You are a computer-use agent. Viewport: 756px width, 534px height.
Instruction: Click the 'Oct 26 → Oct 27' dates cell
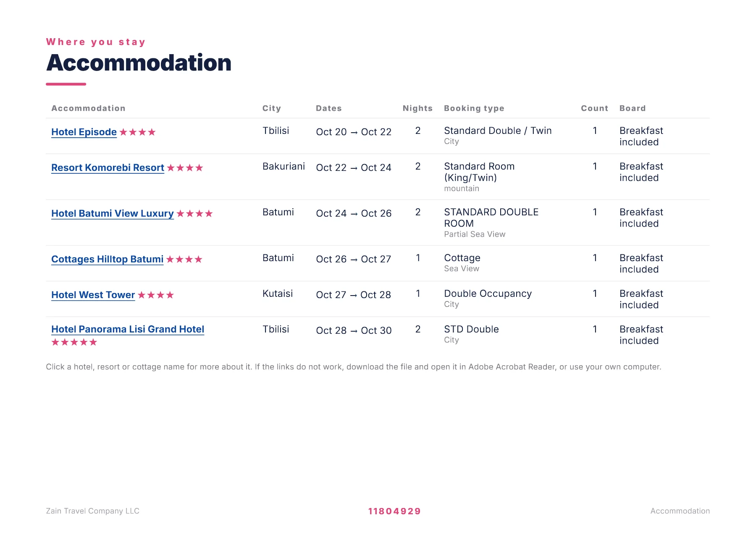pos(354,259)
